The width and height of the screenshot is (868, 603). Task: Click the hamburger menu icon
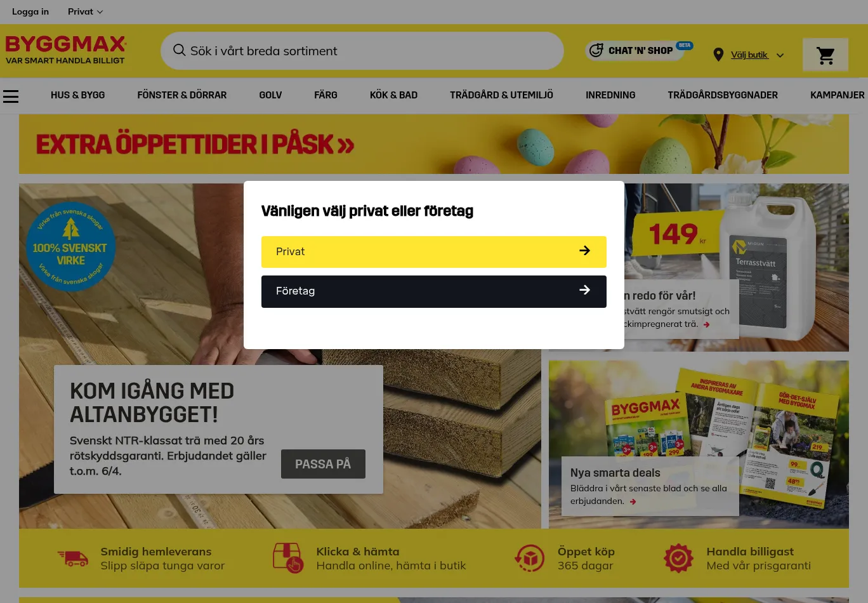(11, 96)
